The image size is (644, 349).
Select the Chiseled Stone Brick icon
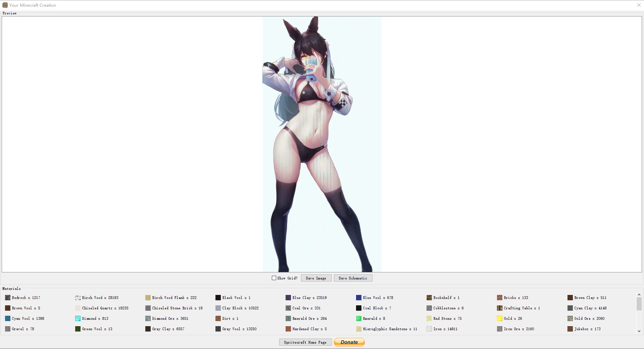click(x=148, y=308)
